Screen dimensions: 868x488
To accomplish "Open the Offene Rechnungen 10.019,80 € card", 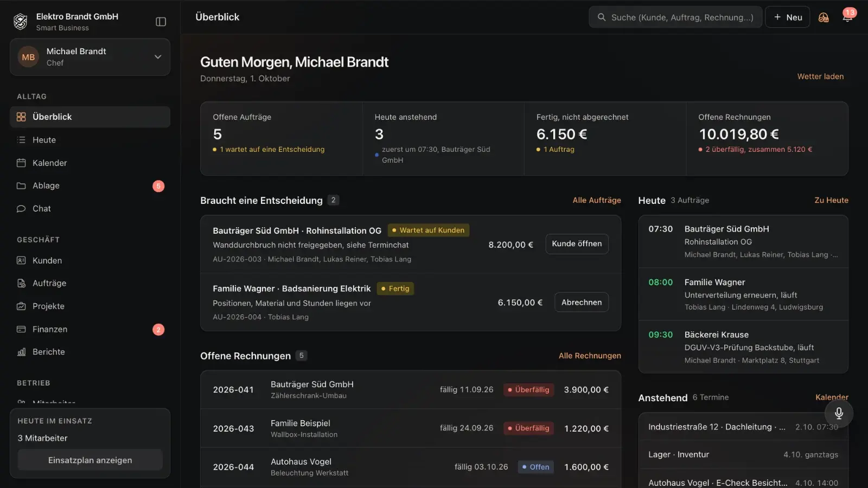I will click(x=767, y=138).
